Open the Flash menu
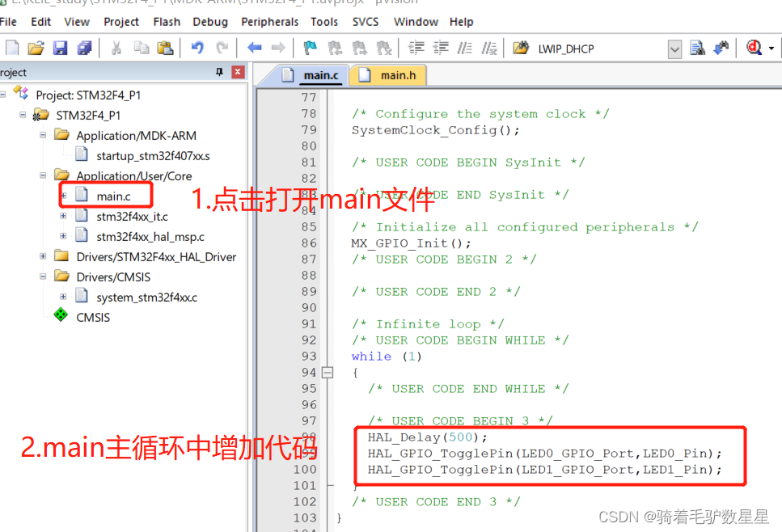The height and width of the screenshot is (532, 782). (167, 22)
